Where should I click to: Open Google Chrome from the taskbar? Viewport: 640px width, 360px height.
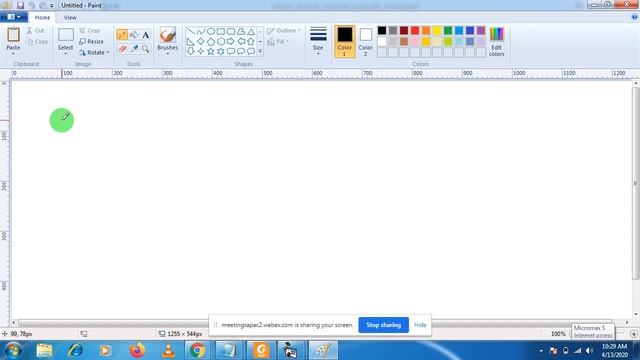pos(198,350)
